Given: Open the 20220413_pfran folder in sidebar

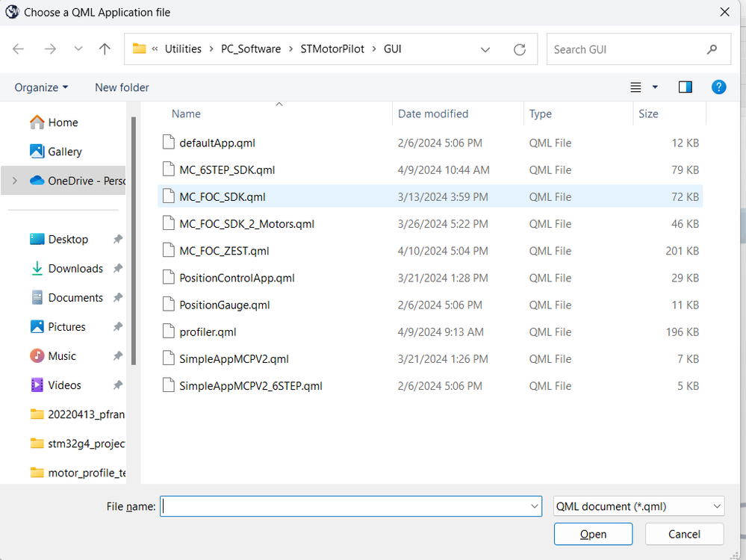Looking at the screenshot, I should [x=78, y=414].
